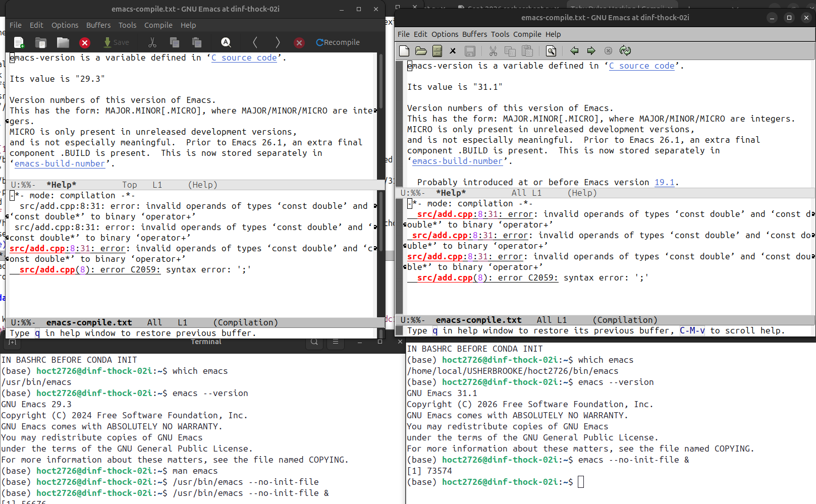Viewport: 816px width, 504px height.
Task: Follow emacs-build-number link in left Emacs
Action: tap(60, 164)
